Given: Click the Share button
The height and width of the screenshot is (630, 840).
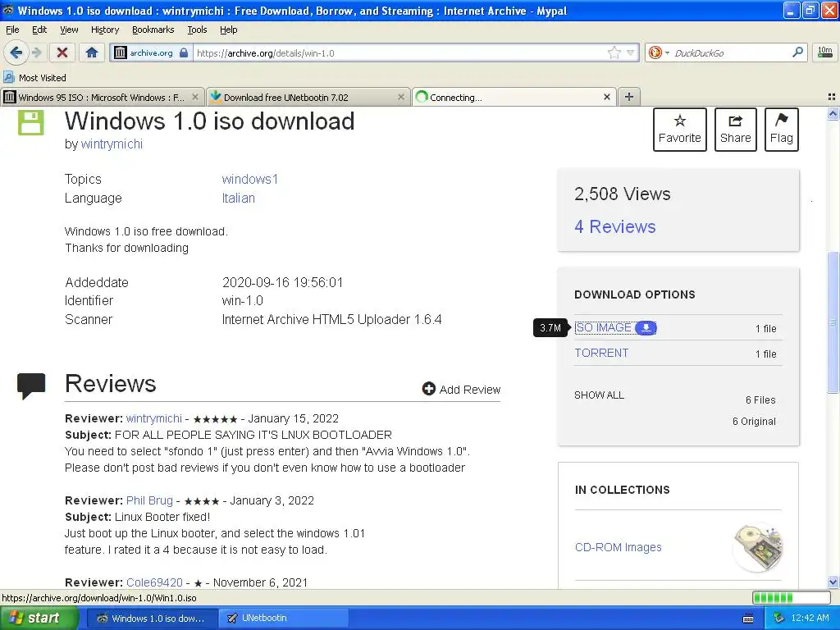Looking at the screenshot, I should (736, 130).
